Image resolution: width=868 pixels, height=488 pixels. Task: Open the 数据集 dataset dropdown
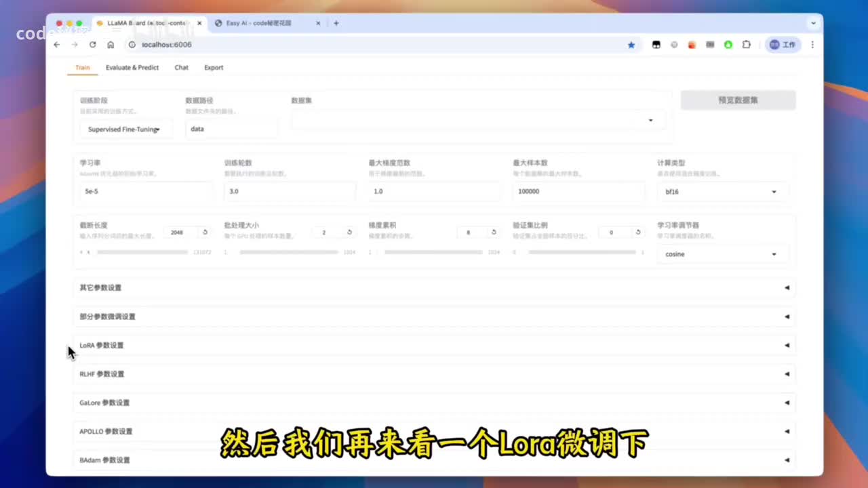(478, 120)
